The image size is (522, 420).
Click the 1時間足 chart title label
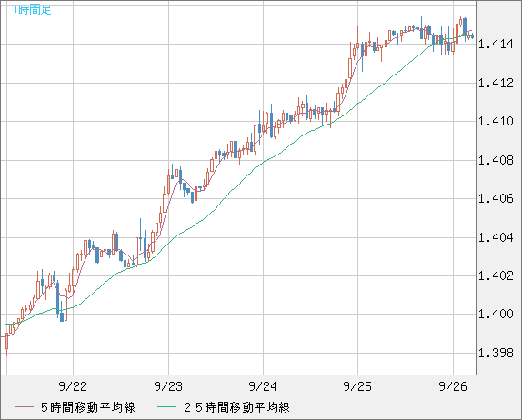[33, 10]
